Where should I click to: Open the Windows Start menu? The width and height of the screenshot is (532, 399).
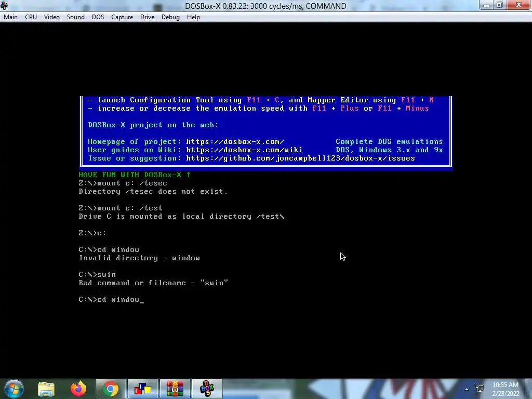tap(14, 389)
